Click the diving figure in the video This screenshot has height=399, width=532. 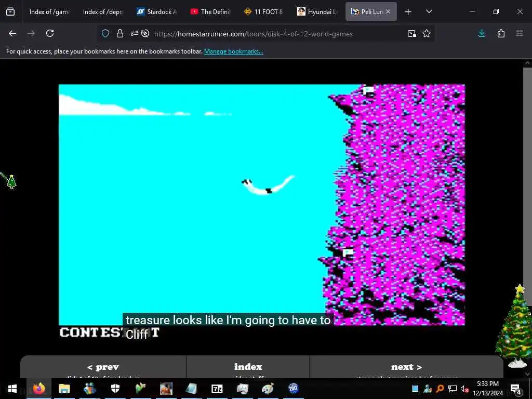(268, 185)
